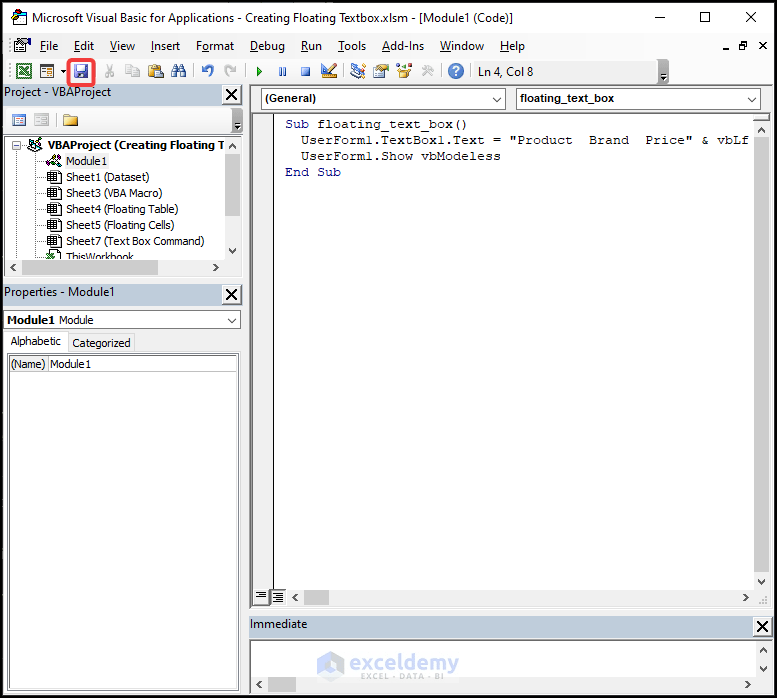Click the Redo arrow icon

(230, 71)
